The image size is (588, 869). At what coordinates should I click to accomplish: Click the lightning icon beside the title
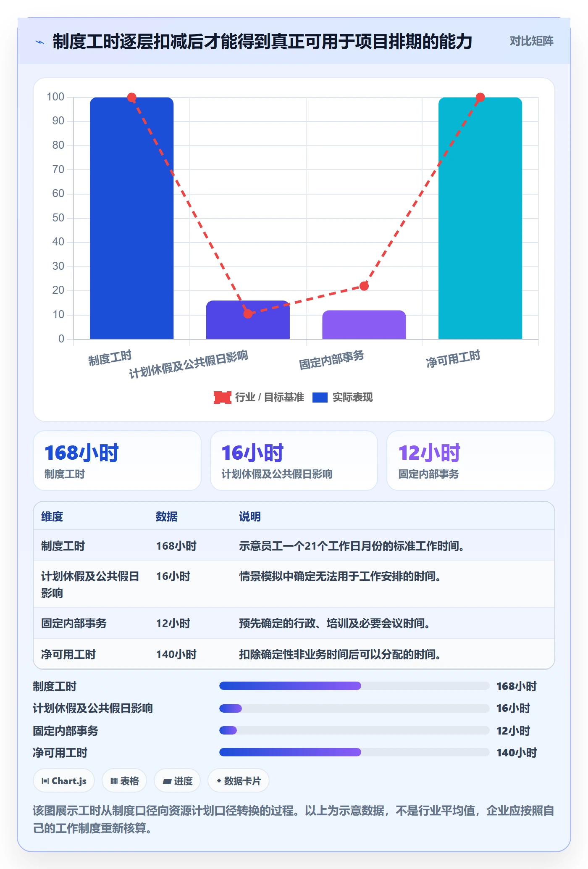click(x=40, y=42)
